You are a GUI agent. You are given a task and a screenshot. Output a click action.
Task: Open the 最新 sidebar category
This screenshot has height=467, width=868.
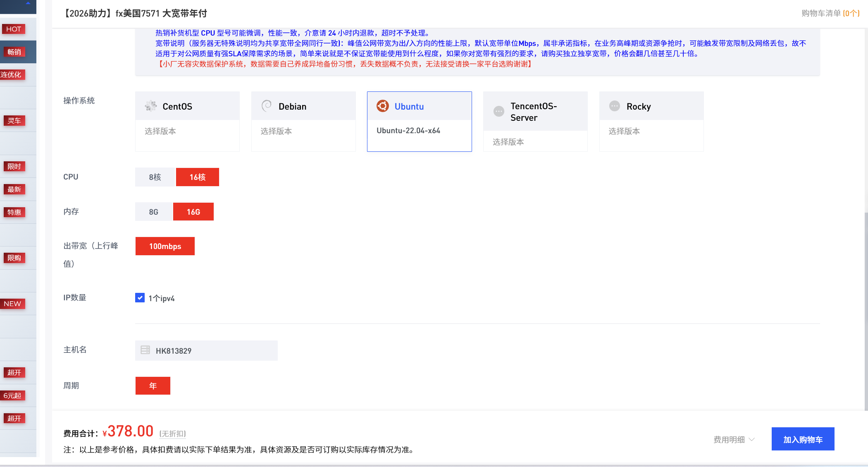[14, 189]
